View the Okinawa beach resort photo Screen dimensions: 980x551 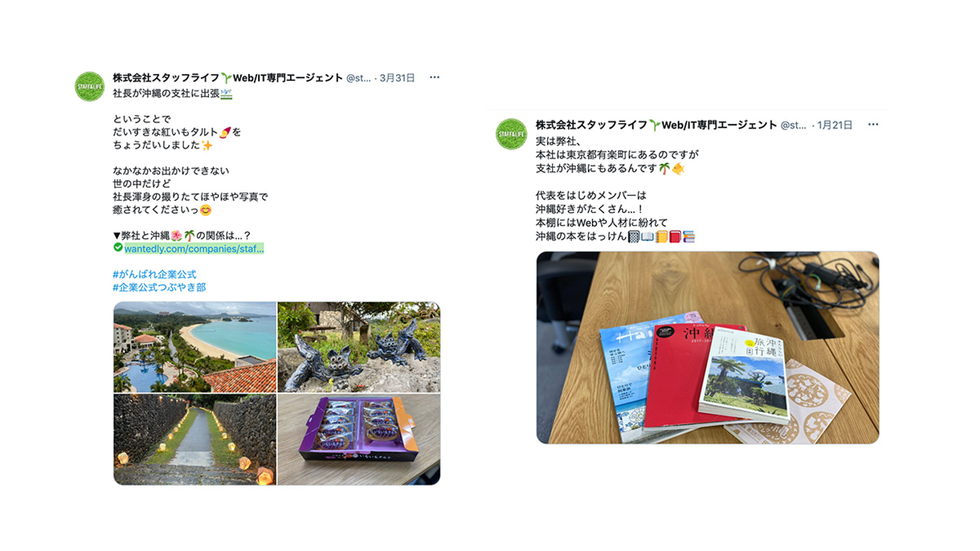(195, 347)
